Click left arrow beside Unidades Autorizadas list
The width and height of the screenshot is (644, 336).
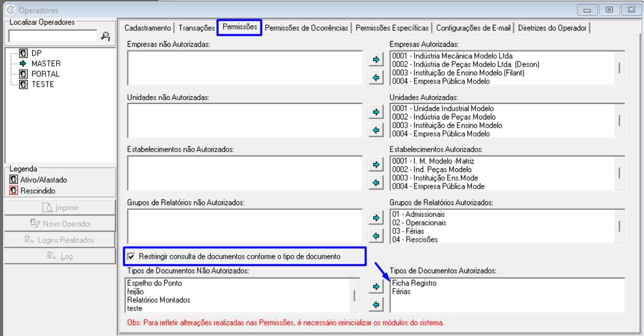click(x=376, y=130)
